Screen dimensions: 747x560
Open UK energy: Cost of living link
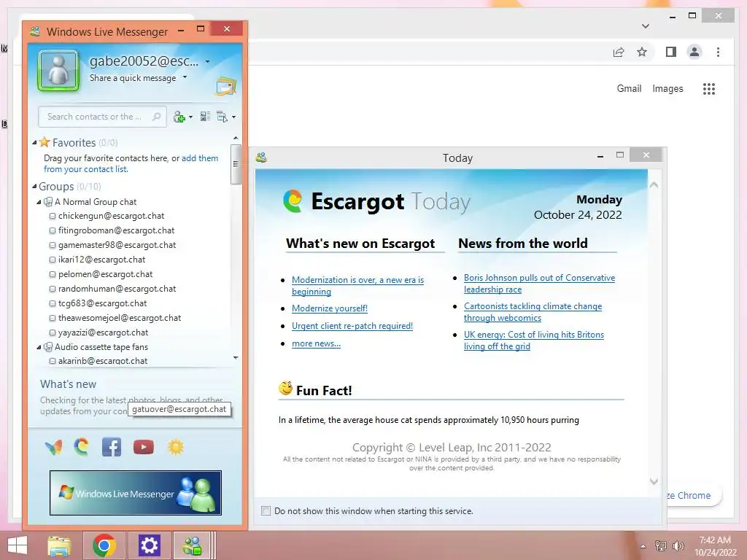click(x=533, y=340)
